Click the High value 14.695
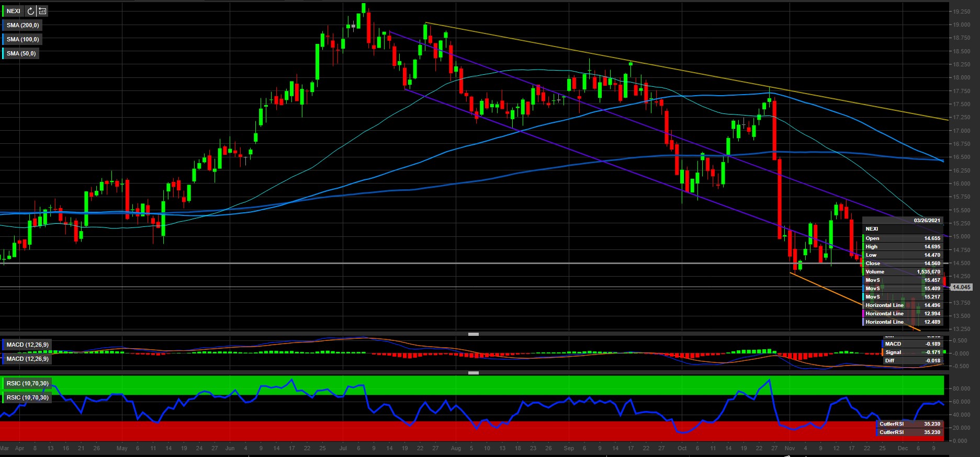This screenshot has height=457, width=980. pyautogui.click(x=932, y=247)
